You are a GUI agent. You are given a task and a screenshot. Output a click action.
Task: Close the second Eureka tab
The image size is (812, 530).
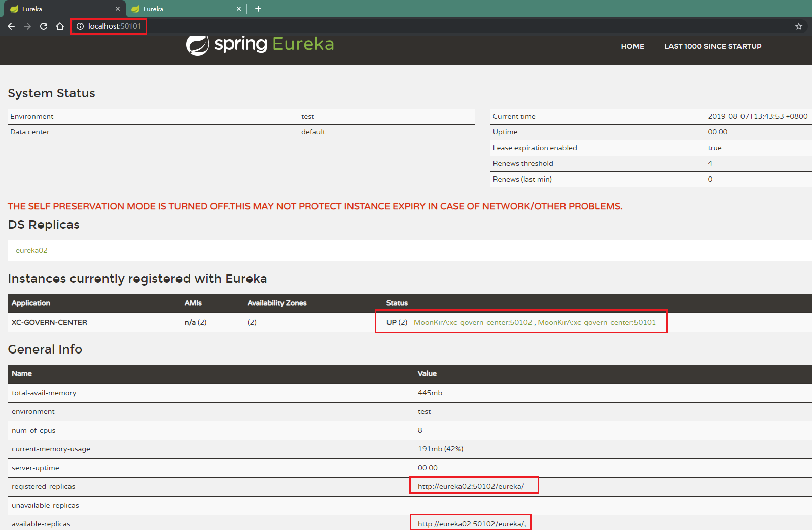(x=239, y=9)
